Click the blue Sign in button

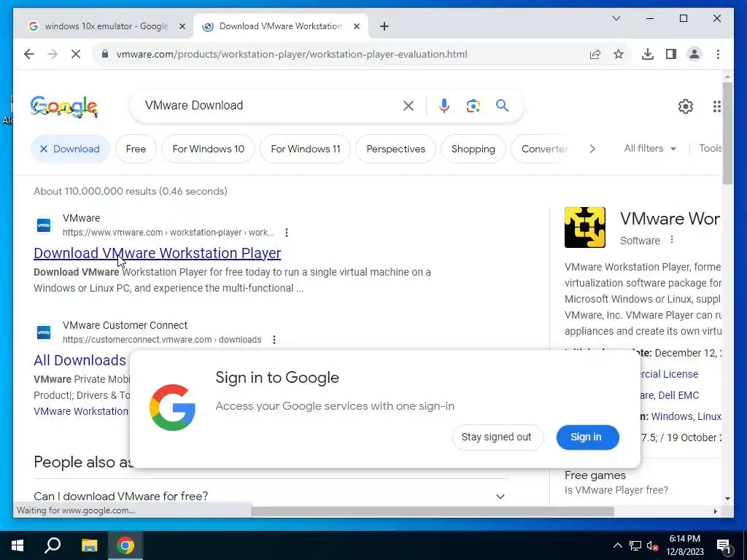[x=586, y=437]
